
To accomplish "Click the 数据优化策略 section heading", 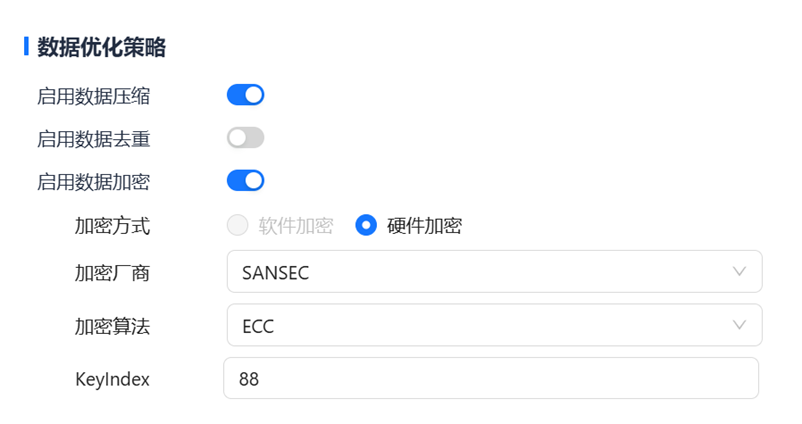I will pyautogui.click(x=101, y=47).
